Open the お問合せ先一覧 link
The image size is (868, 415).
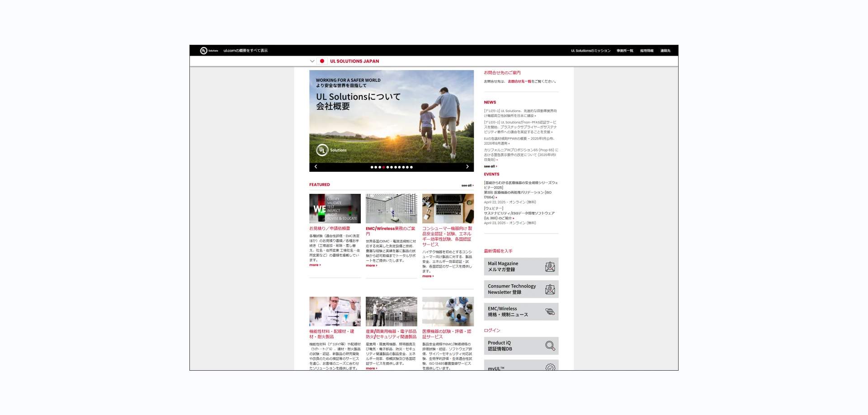[x=519, y=81]
